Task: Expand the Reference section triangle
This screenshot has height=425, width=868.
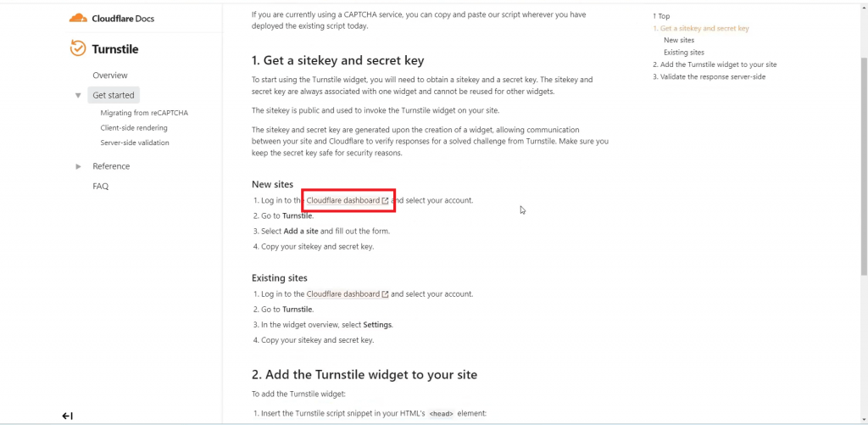Action: [x=78, y=166]
